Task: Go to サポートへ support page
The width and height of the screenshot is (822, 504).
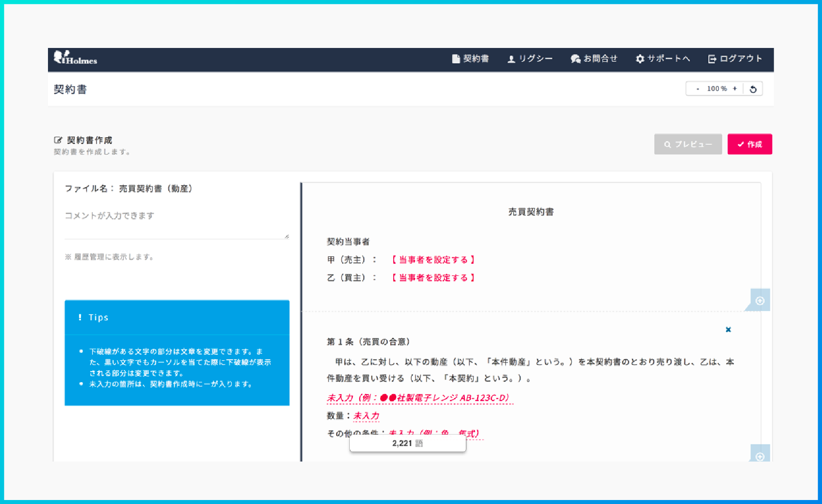Action: pyautogui.click(x=663, y=59)
